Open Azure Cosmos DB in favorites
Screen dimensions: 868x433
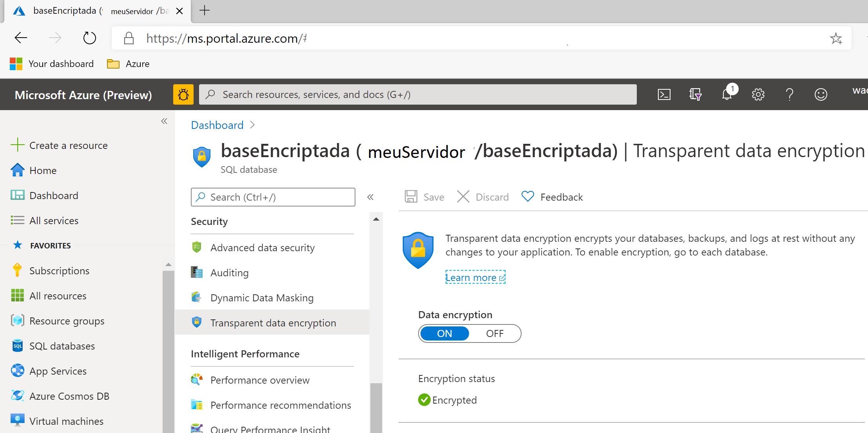(x=60, y=396)
